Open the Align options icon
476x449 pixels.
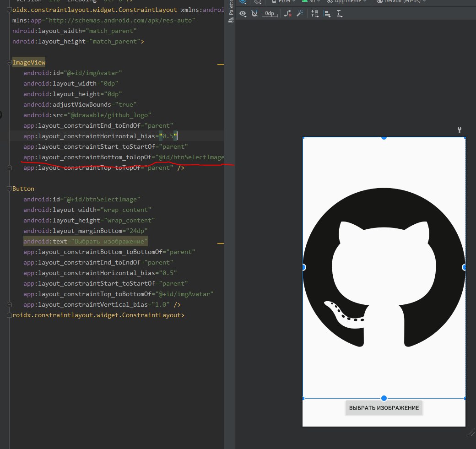(x=327, y=14)
